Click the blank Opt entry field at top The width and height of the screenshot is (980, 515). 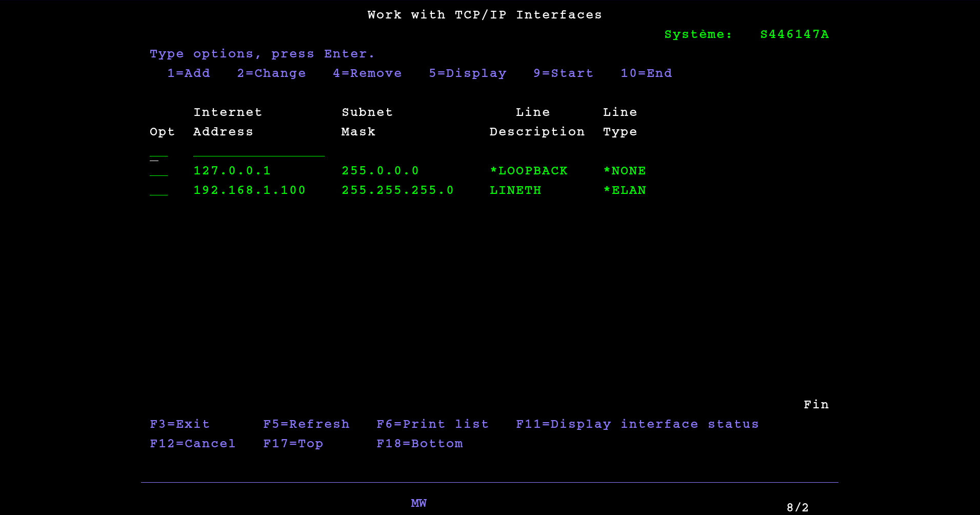click(158, 151)
